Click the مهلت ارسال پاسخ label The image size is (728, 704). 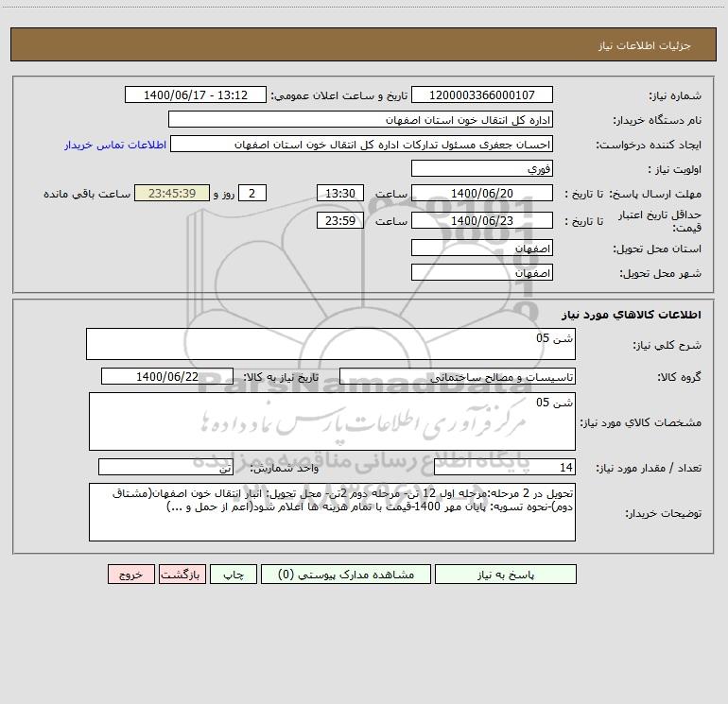[x=655, y=194]
